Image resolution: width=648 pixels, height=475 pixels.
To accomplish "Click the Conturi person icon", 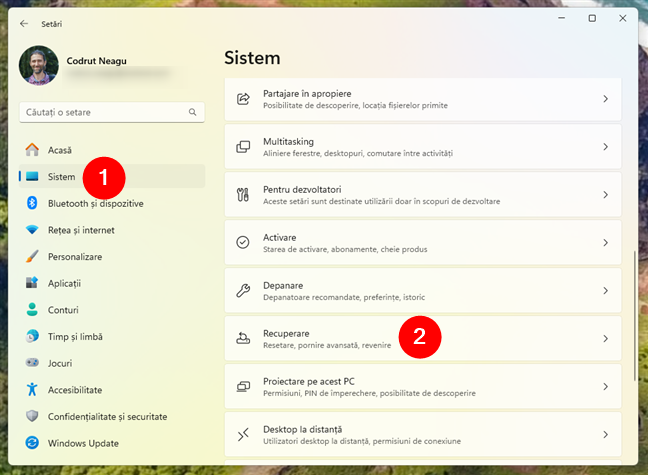I will pos(32,310).
